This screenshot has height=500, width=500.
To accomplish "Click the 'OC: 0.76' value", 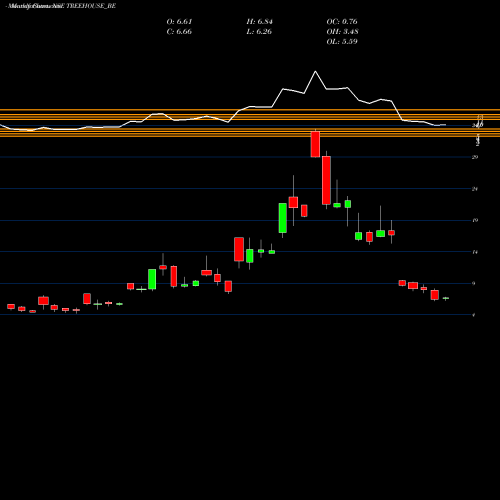I will (342, 22).
